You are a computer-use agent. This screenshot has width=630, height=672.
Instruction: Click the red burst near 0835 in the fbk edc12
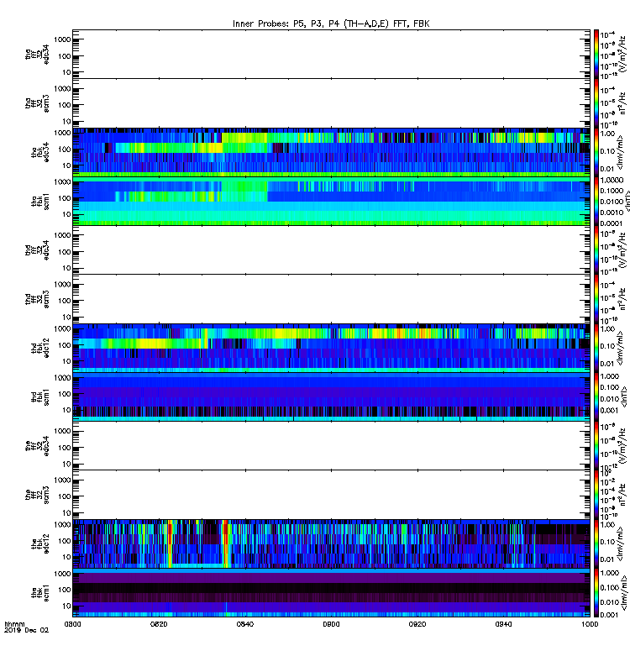[x=225, y=543]
